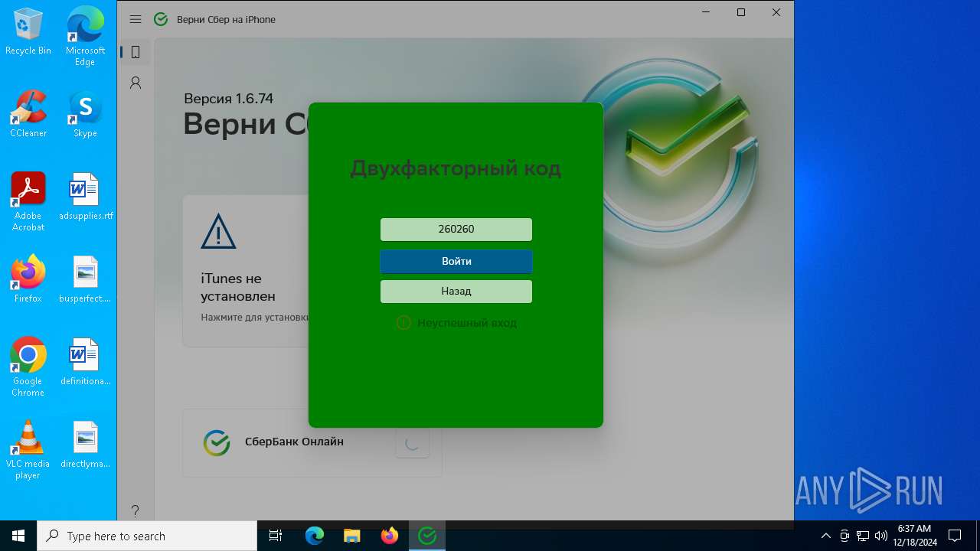
Task: Open directlyma image file on desktop
Action: tap(85, 445)
